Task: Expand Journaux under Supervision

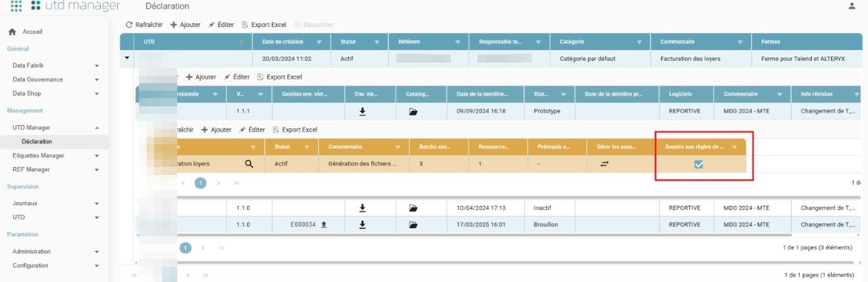Action: pos(97,203)
